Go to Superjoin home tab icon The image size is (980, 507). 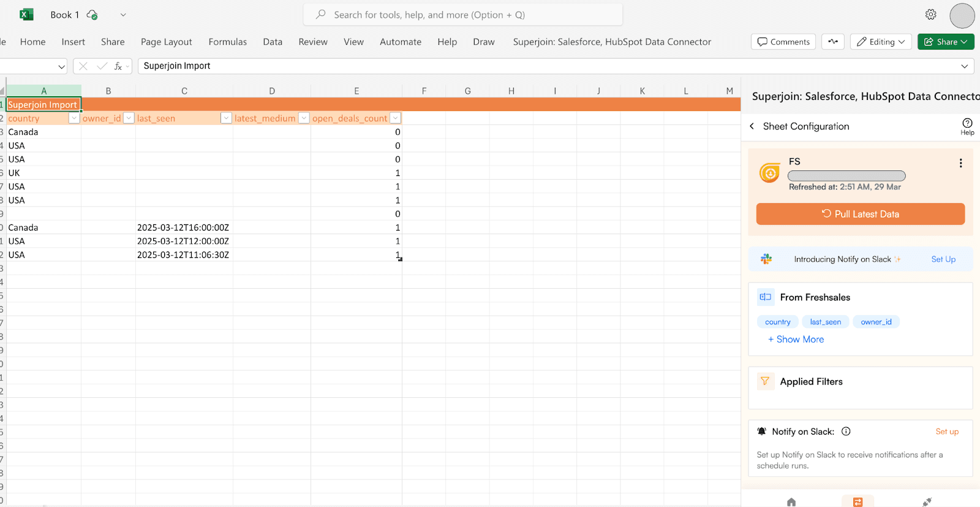click(x=791, y=502)
